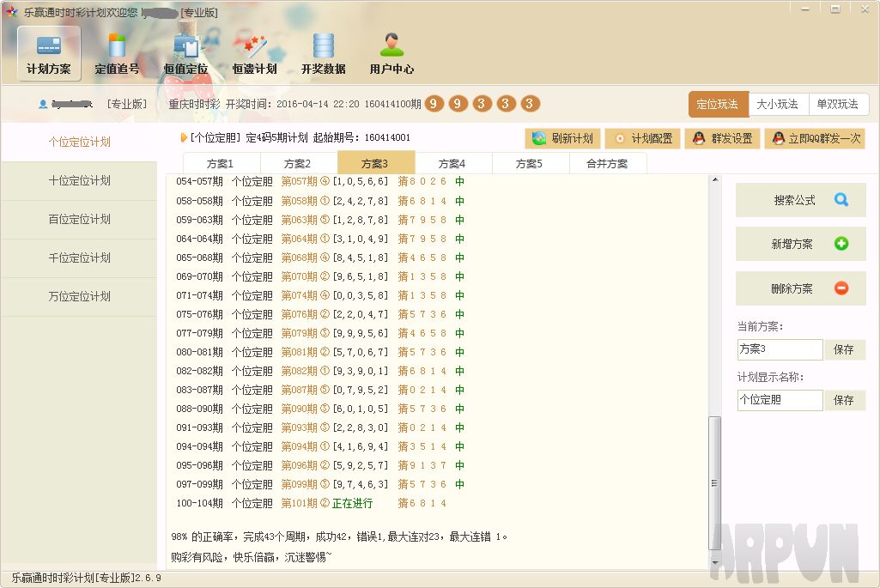The width and height of the screenshot is (880, 588).
Task: Click the version label 2.6.9 in the status bar
Action: point(149,578)
